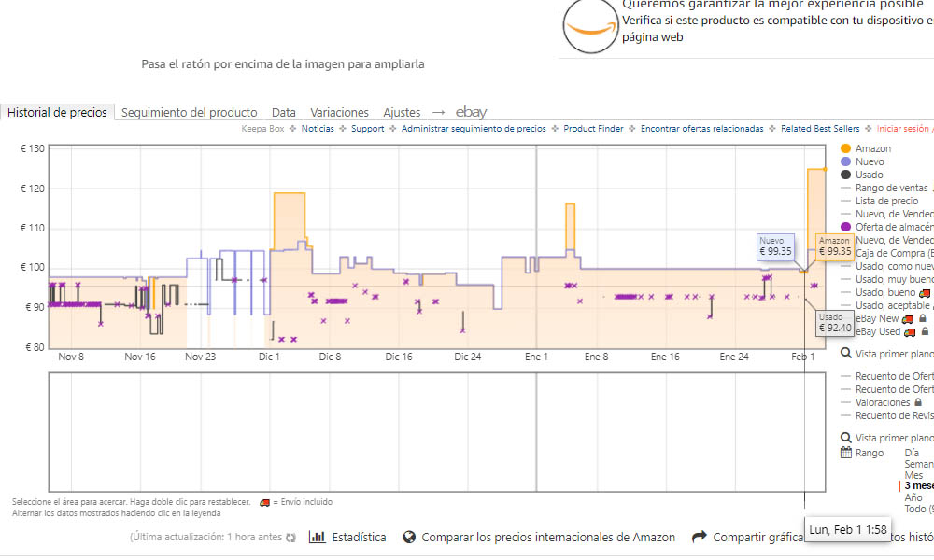This screenshot has width=934, height=560.
Task: Select the Año range option
Action: [x=913, y=497]
